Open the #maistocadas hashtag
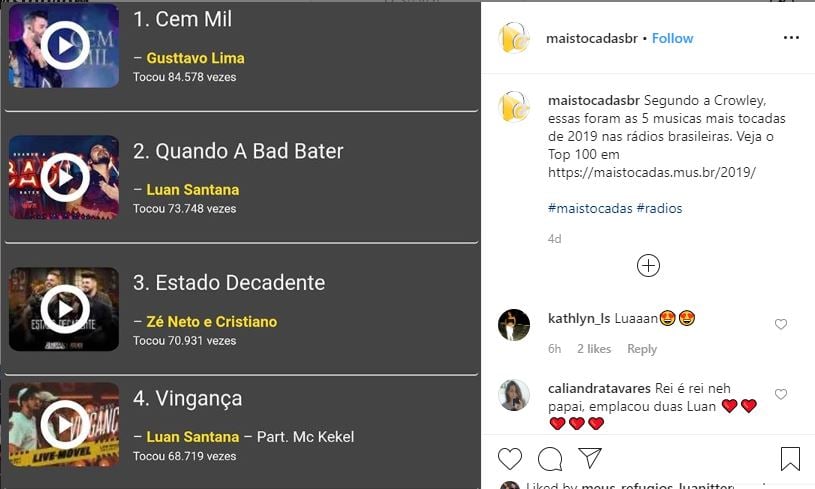Viewport: 815px width, 489px height. (x=590, y=208)
